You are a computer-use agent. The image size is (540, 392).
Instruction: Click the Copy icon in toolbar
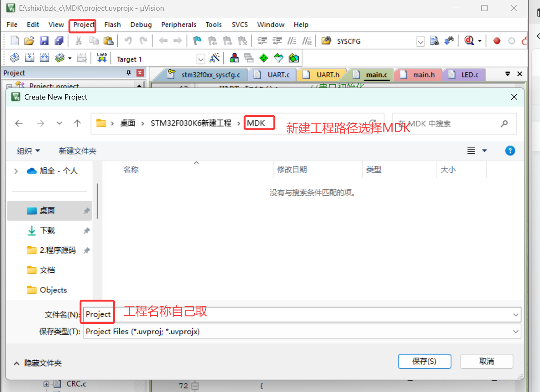tap(94, 40)
